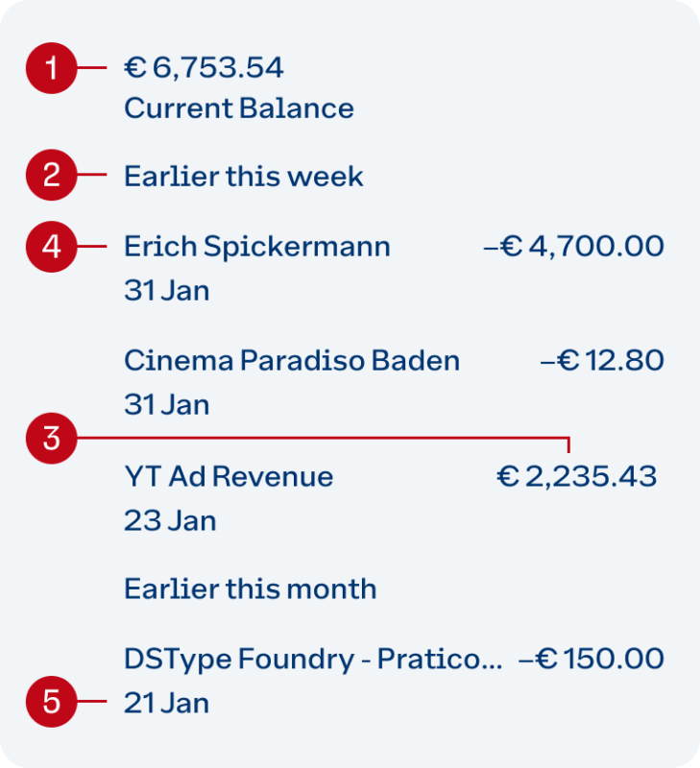Click the red annotation marker number 4
The height and width of the screenshot is (768, 700).
[x=52, y=247]
